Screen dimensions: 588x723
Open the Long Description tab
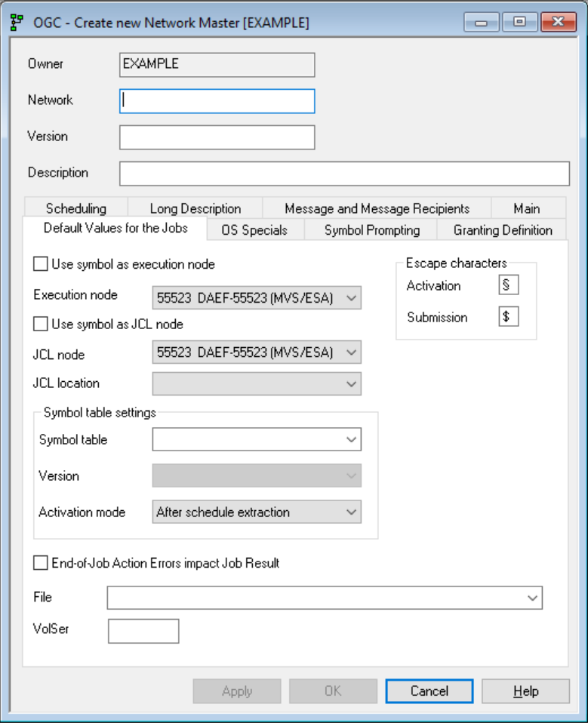pyautogui.click(x=195, y=209)
